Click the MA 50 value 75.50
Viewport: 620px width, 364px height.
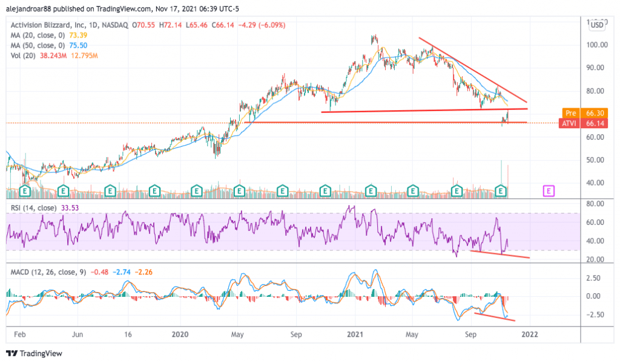point(78,45)
